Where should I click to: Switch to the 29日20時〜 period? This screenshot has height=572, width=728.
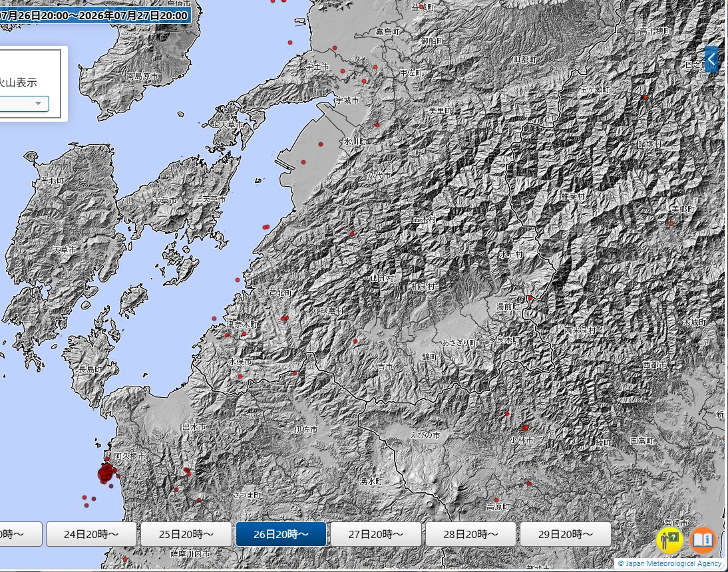(x=566, y=534)
